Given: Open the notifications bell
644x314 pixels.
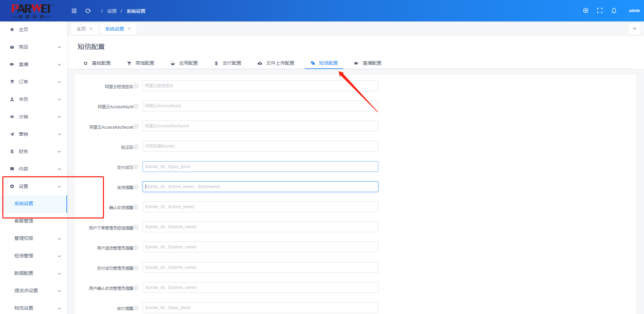Looking at the screenshot, I should [614, 11].
